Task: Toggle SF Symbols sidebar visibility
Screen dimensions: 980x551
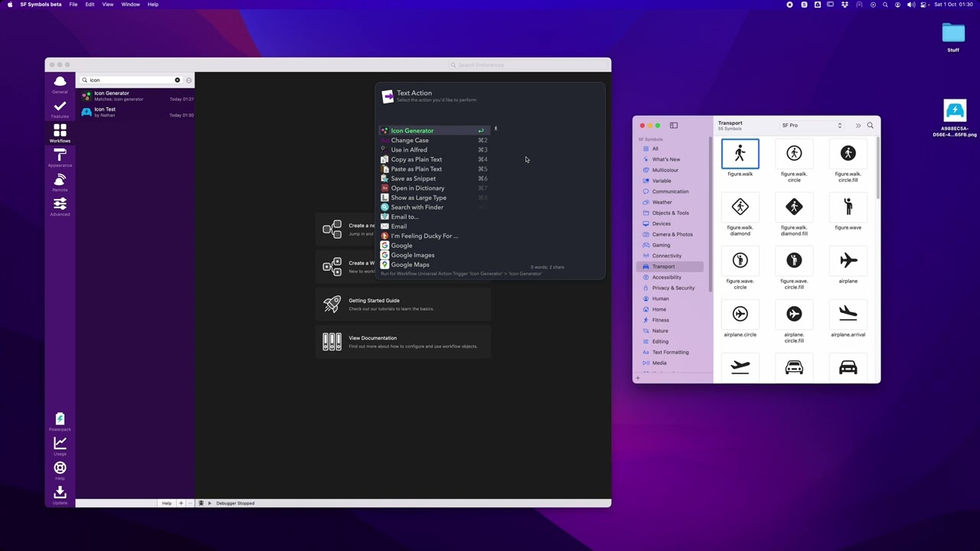Action: pyautogui.click(x=674, y=126)
